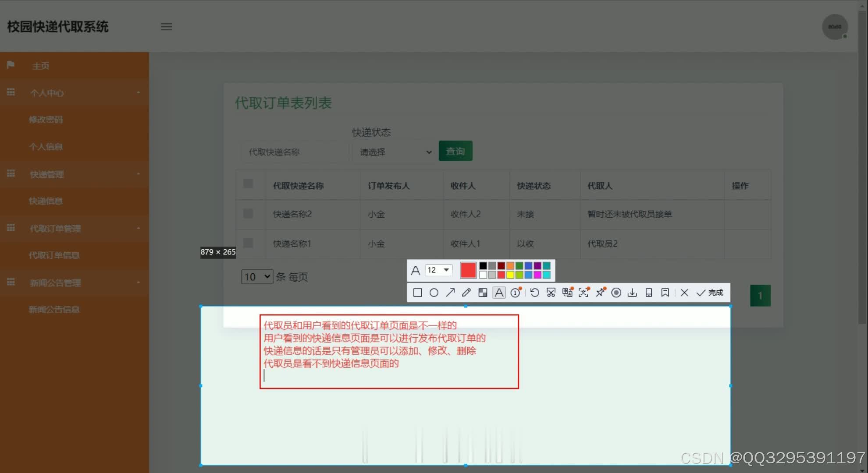
Task: Open the 10 rows per page dropdown
Action: click(257, 277)
